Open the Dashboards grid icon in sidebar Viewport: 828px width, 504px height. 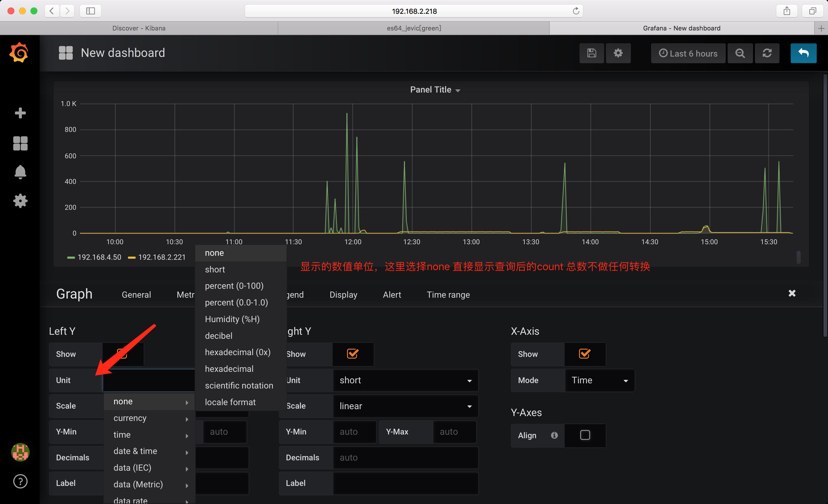tap(20, 143)
